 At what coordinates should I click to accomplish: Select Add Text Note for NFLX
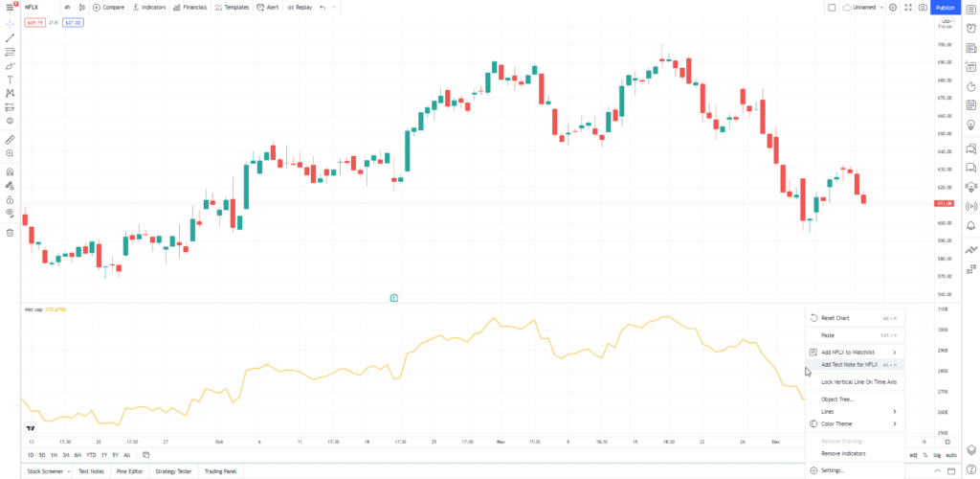coord(855,365)
